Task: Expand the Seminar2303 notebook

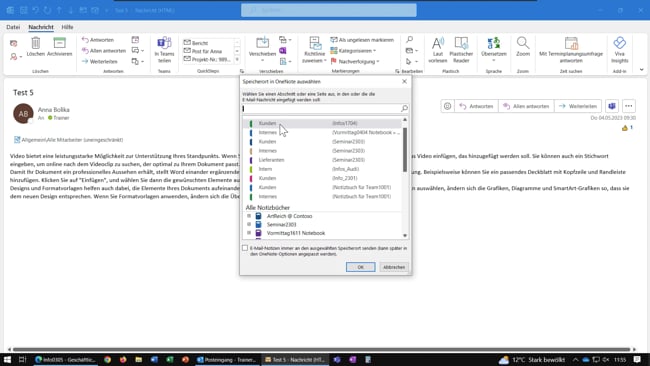Action: tap(249, 224)
